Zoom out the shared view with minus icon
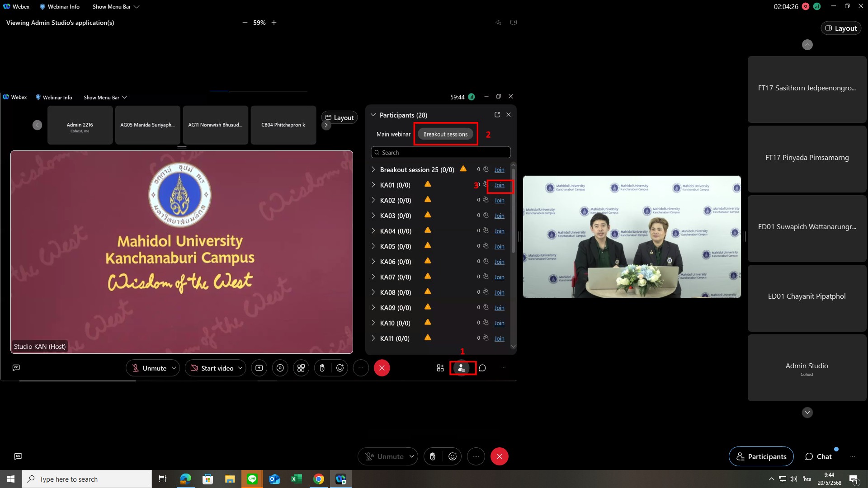 [x=245, y=23]
